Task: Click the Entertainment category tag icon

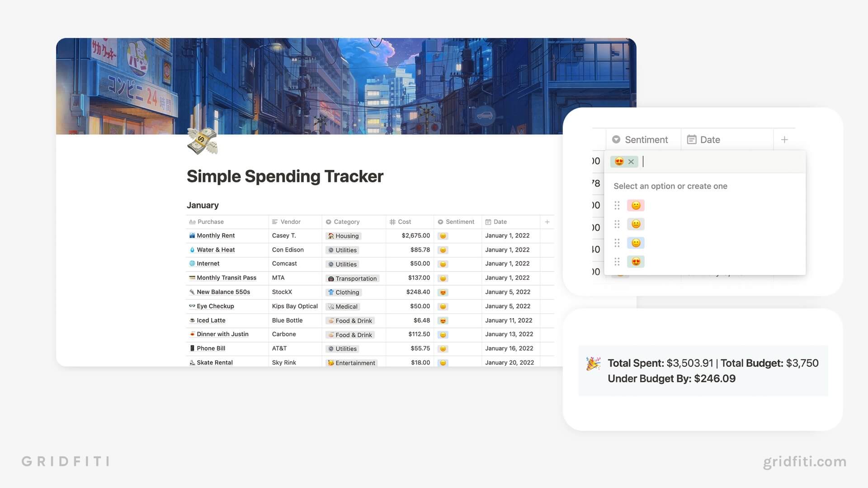Action: click(331, 362)
